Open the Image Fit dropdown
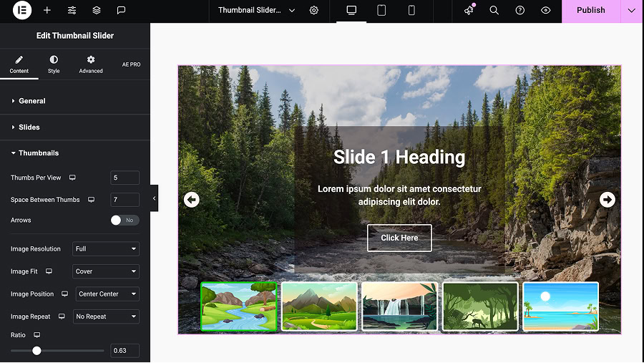This screenshot has height=363, width=644. click(x=106, y=271)
